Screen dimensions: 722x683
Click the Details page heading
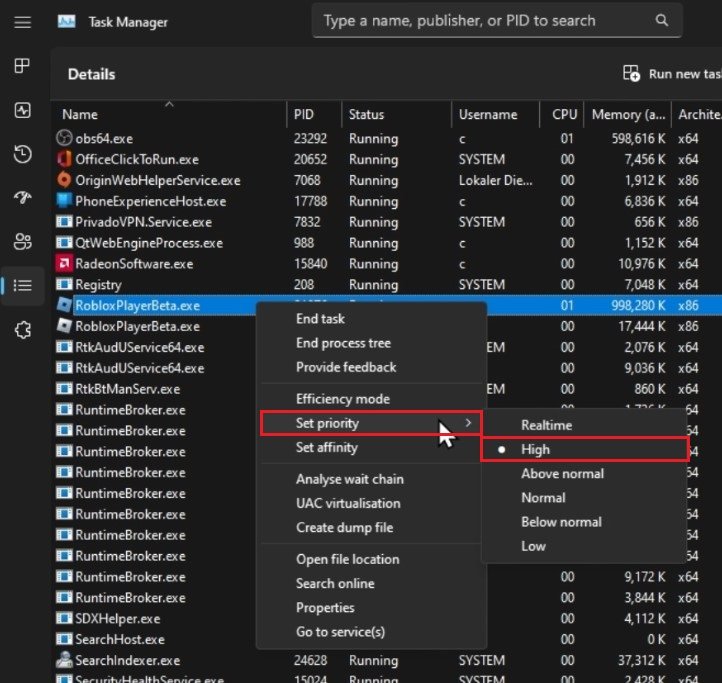coord(92,74)
